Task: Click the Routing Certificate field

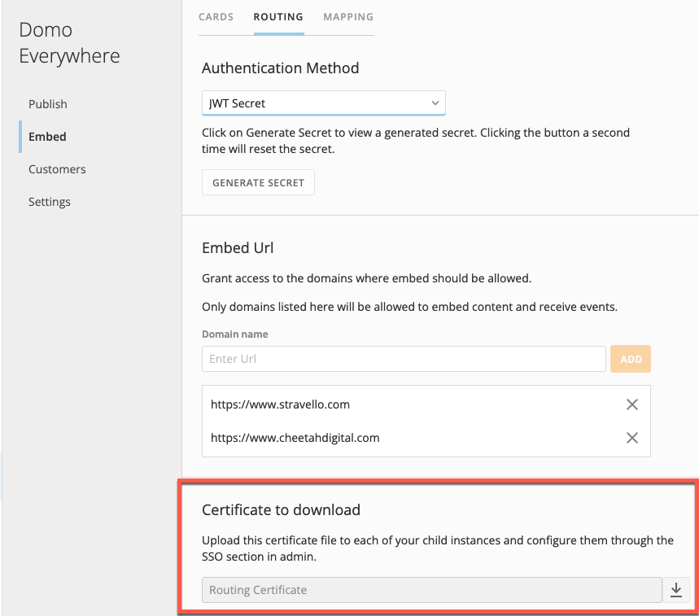Action: point(431,590)
